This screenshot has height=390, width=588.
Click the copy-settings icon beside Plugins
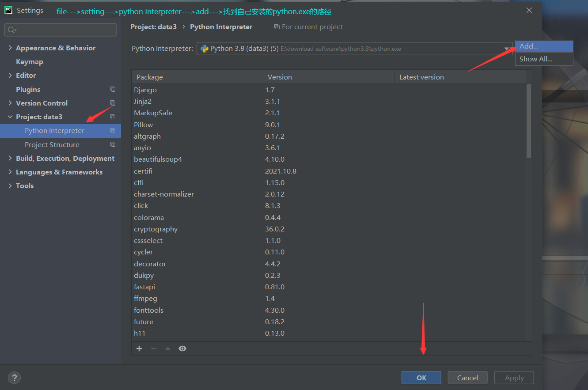click(x=113, y=89)
